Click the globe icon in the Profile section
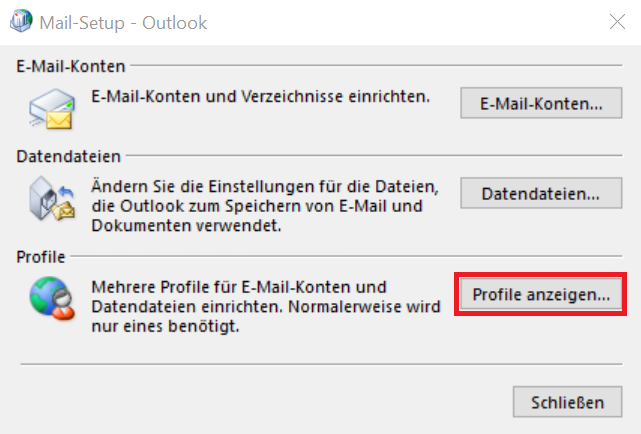Viewport: 641px width, 434px height. 50,297
